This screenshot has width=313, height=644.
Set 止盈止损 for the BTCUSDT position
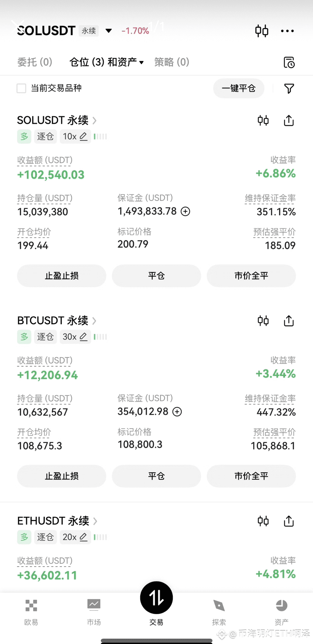(x=62, y=476)
